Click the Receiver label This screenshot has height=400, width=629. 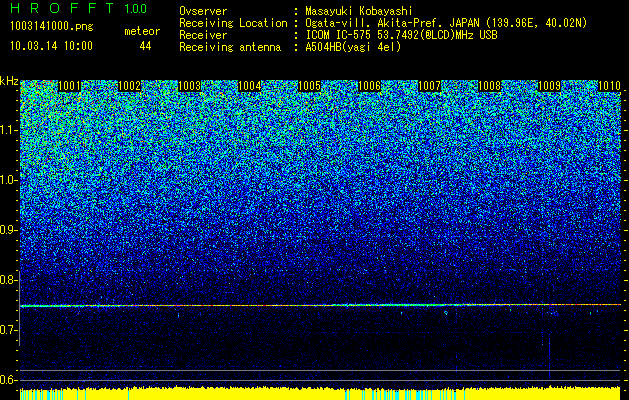pyautogui.click(x=203, y=35)
